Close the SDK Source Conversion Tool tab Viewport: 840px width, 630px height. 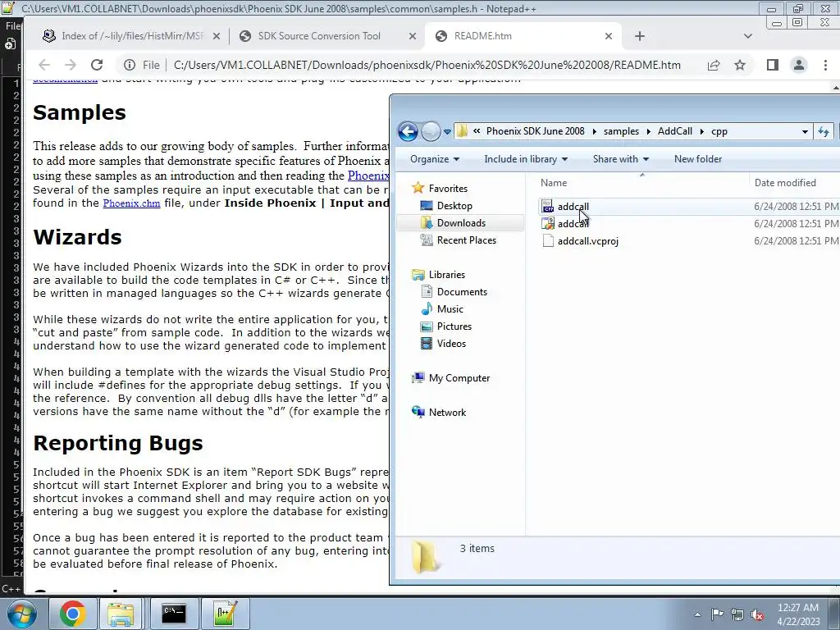(x=412, y=36)
